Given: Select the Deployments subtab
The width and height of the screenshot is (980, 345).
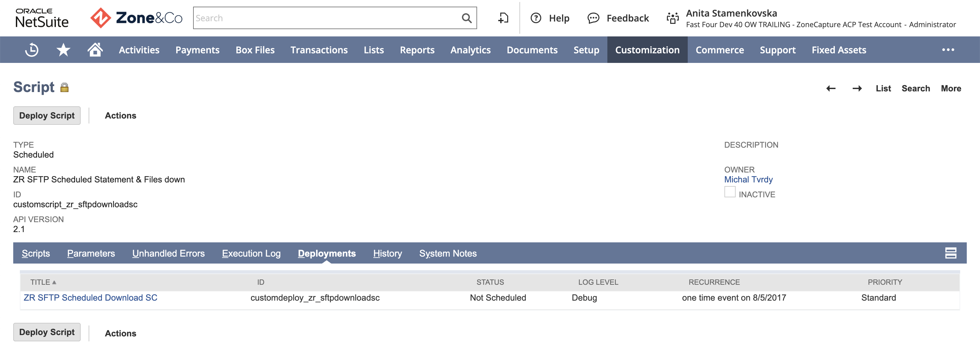Looking at the screenshot, I should (x=327, y=253).
